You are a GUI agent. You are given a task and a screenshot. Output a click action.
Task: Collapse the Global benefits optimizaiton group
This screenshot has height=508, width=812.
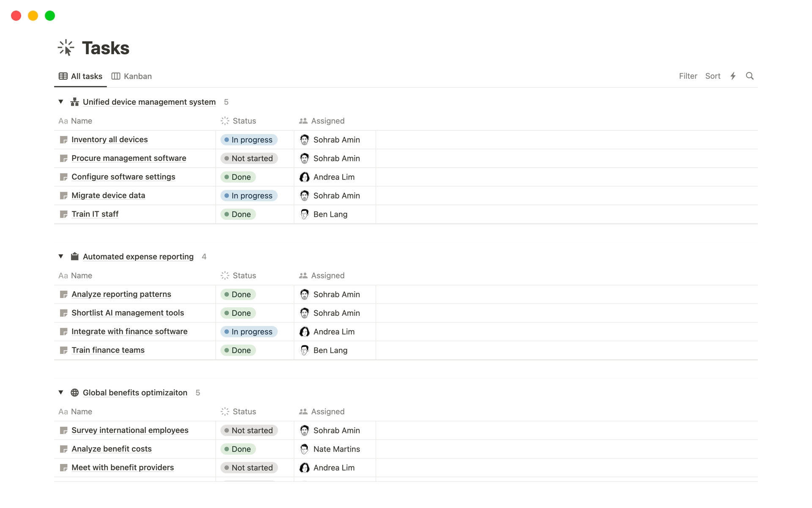tap(60, 392)
